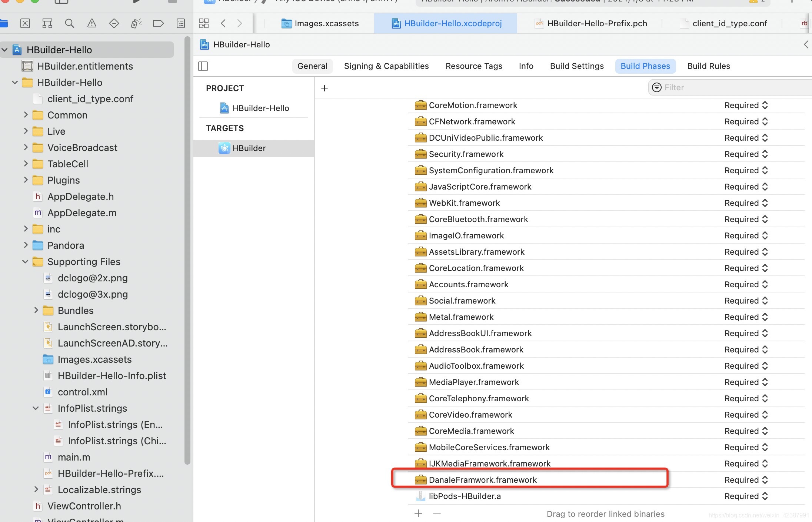The width and height of the screenshot is (812, 522).
Task: Open the debug navigator icon
Action: pyautogui.click(x=136, y=24)
